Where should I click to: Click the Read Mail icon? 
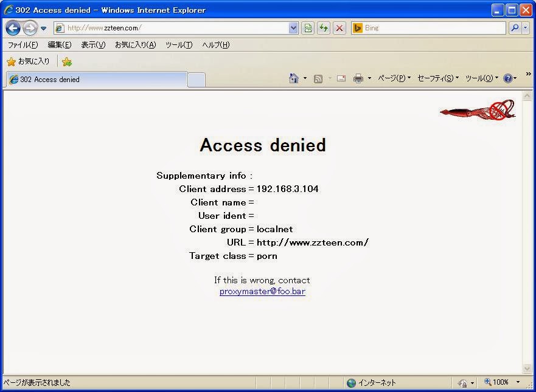pyautogui.click(x=341, y=78)
